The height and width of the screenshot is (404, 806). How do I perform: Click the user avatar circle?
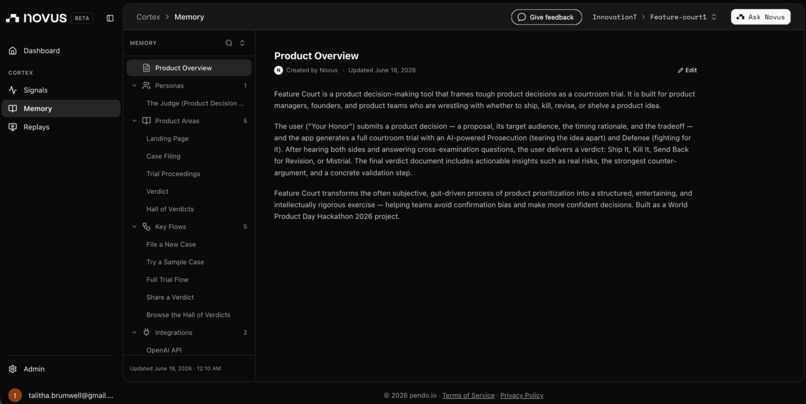coord(15,395)
